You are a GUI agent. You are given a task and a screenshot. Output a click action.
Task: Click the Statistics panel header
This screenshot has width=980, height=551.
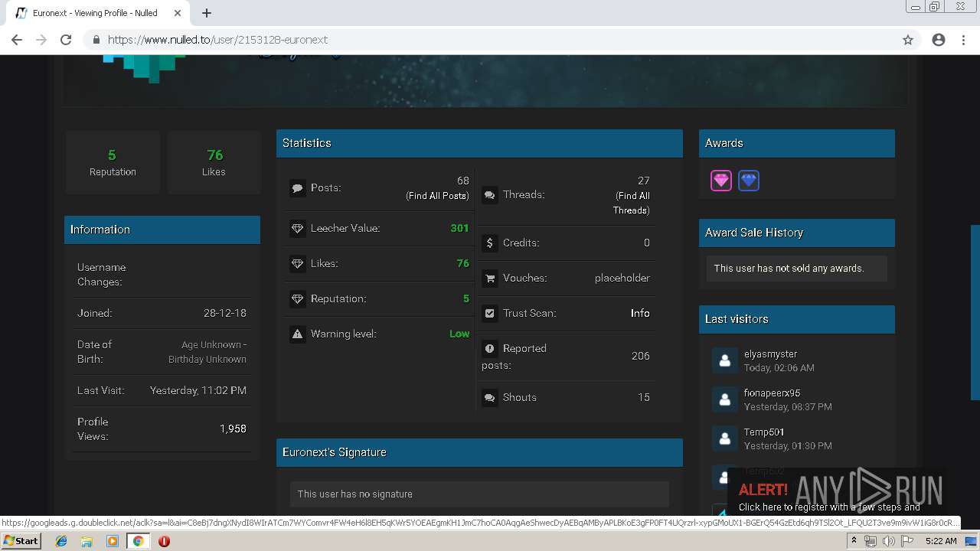coord(479,143)
